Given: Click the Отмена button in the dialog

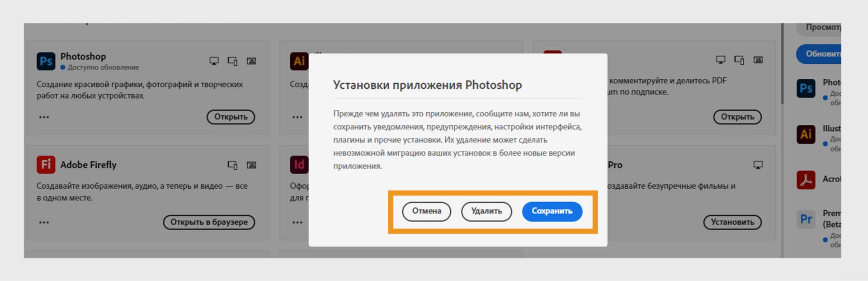Looking at the screenshot, I should click(426, 211).
